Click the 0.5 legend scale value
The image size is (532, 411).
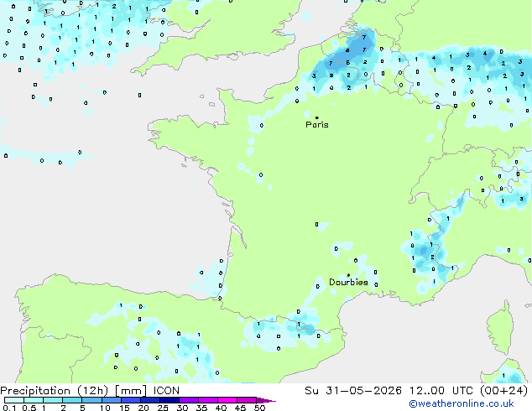[29, 408]
